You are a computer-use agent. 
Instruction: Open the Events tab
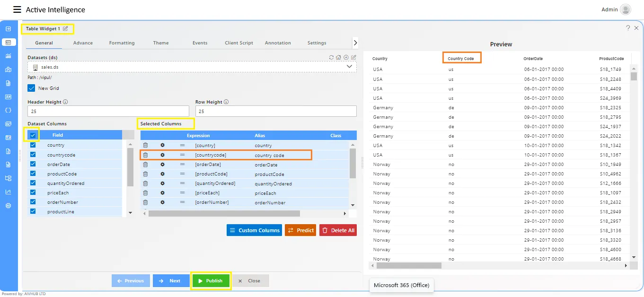[x=200, y=43]
